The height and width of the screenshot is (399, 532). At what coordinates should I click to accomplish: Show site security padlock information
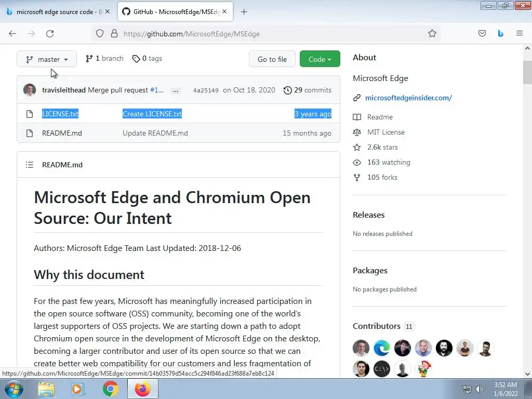(114, 34)
